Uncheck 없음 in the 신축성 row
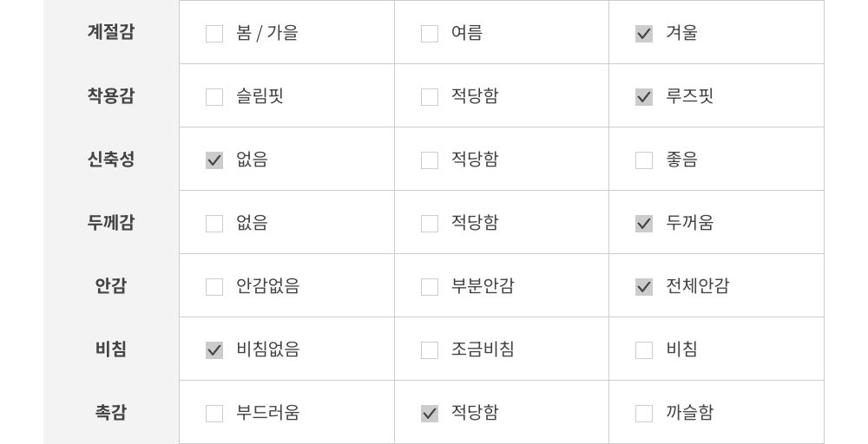Screen dimensions: 868x444 point(214,160)
